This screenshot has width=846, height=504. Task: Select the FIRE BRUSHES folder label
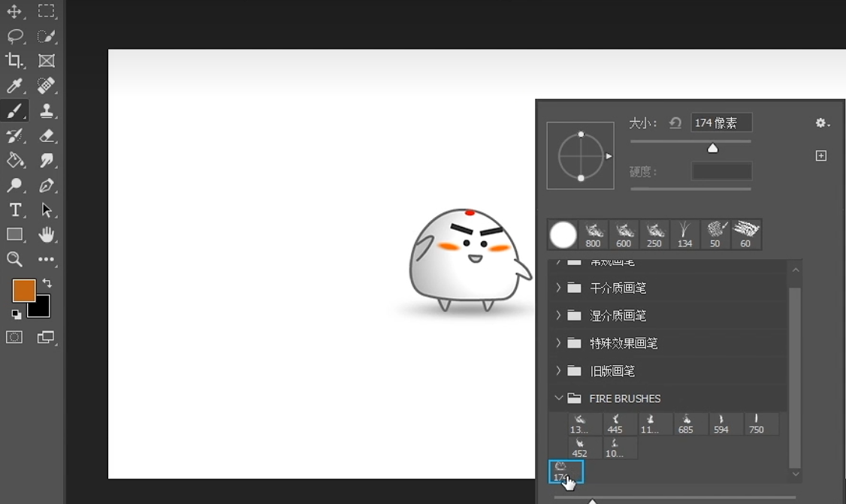pyautogui.click(x=625, y=399)
